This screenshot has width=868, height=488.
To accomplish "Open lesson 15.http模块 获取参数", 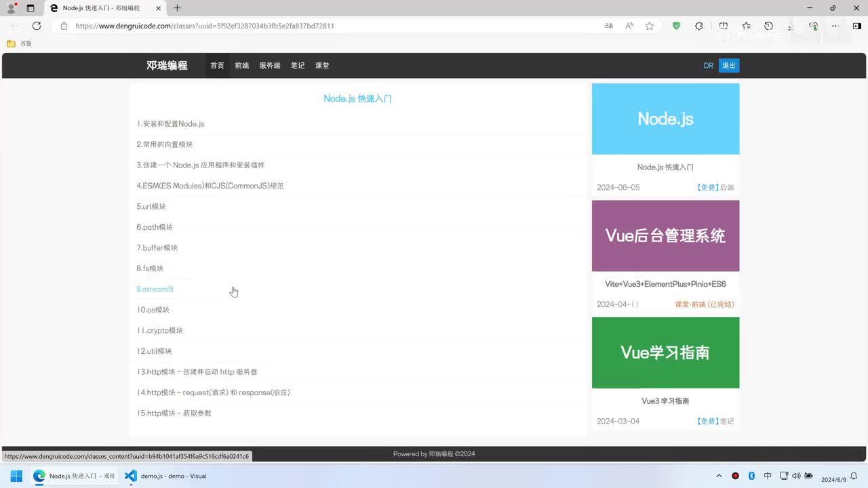I will tap(174, 413).
